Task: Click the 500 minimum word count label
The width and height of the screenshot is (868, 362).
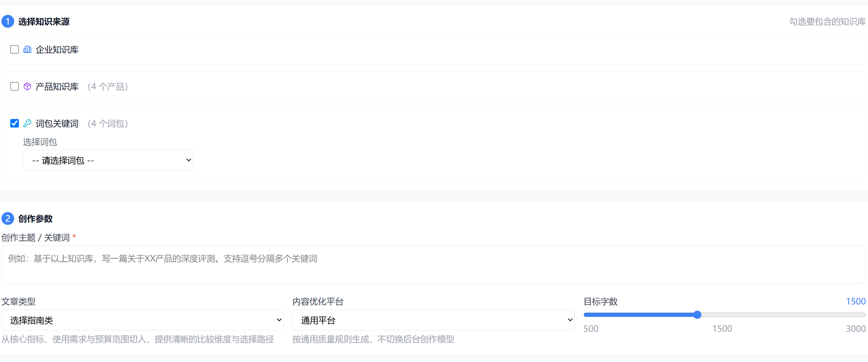Action: pos(591,329)
